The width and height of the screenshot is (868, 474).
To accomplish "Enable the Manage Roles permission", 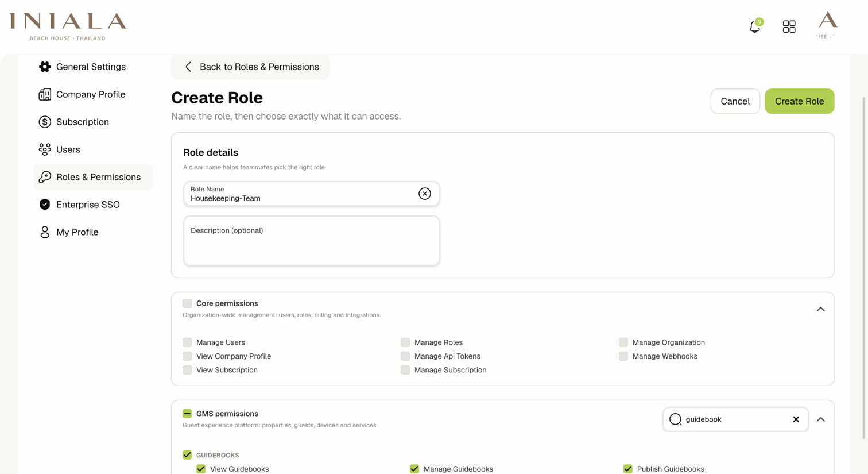I will coord(405,342).
